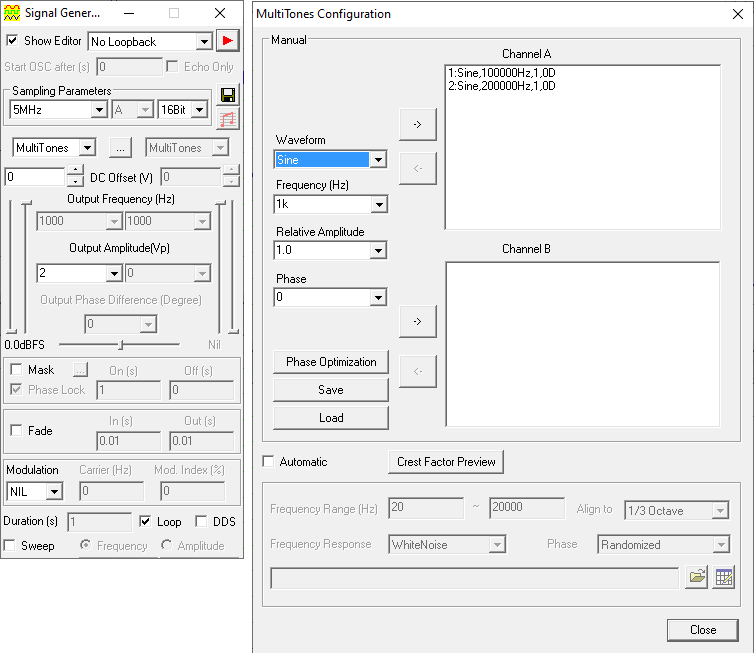
Task: Click the horizontal output level slider
Action: pyautogui.click(x=120, y=344)
